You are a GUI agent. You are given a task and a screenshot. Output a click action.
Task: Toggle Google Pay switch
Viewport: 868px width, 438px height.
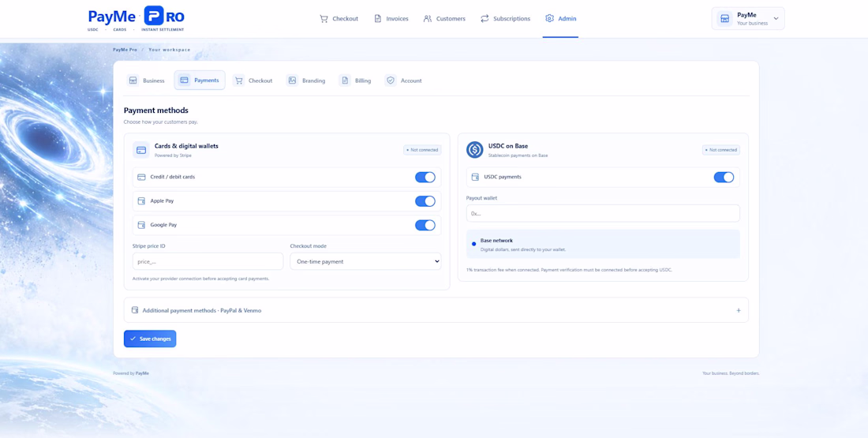(425, 226)
